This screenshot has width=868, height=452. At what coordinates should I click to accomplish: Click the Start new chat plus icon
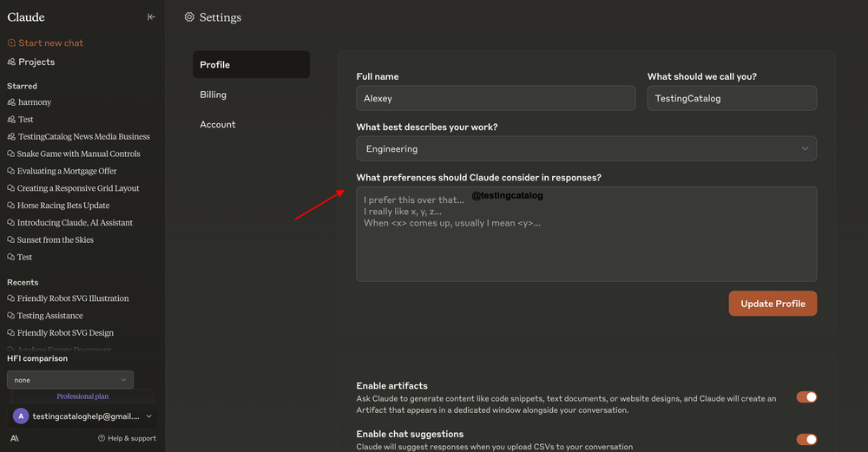pyautogui.click(x=11, y=43)
